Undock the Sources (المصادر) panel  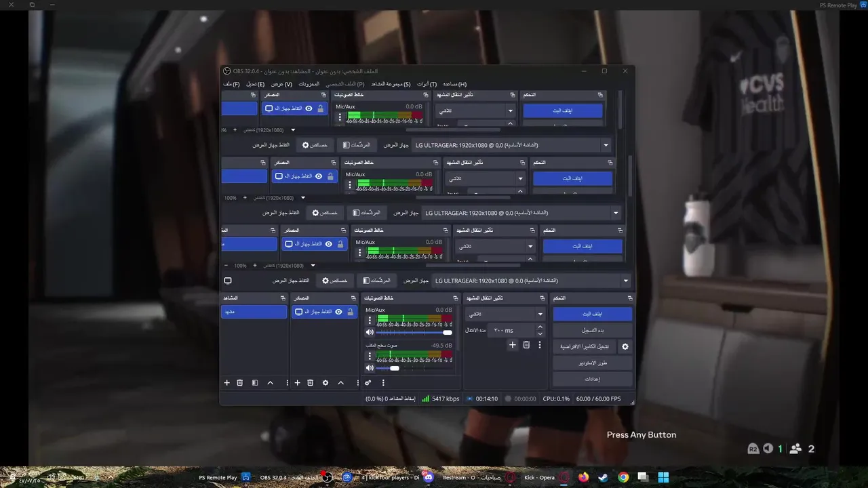(x=353, y=298)
